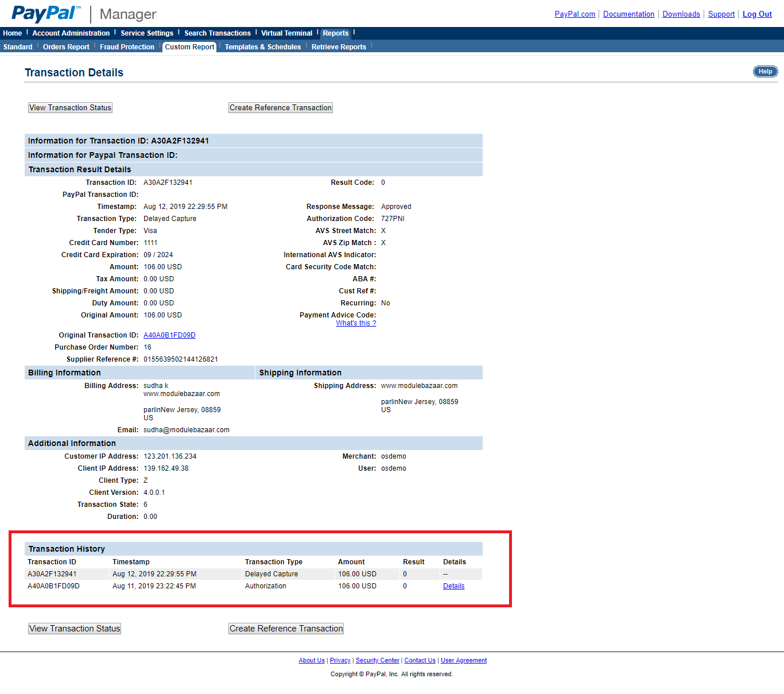Open the Home menu item

13,33
